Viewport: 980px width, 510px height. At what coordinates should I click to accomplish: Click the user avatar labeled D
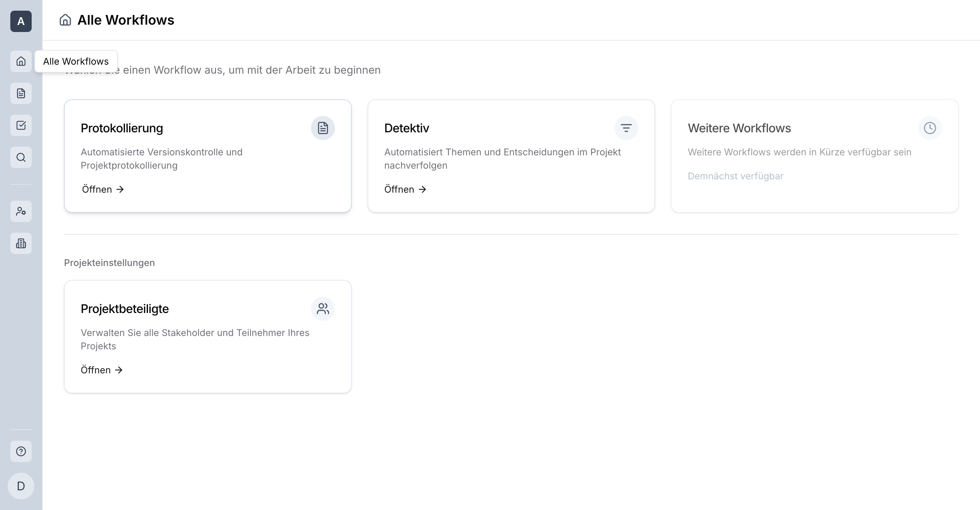tap(21, 486)
